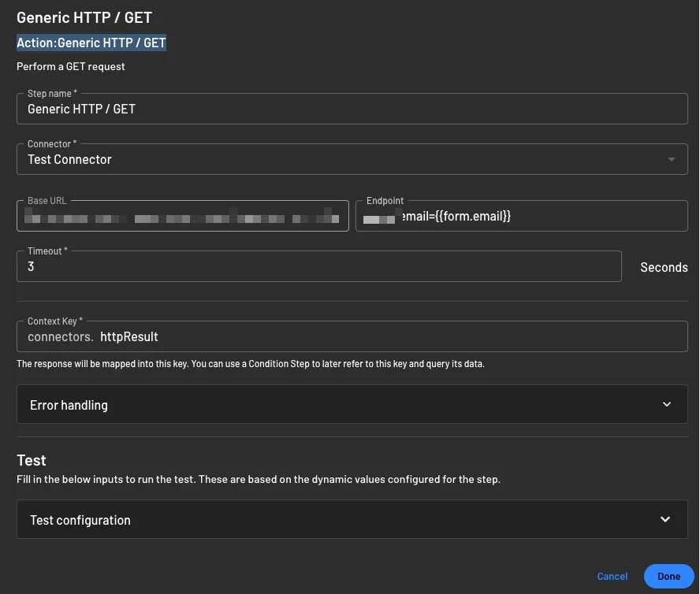Click the Error handling chevron icon
This screenshot has width=700, height=594.
666,404
